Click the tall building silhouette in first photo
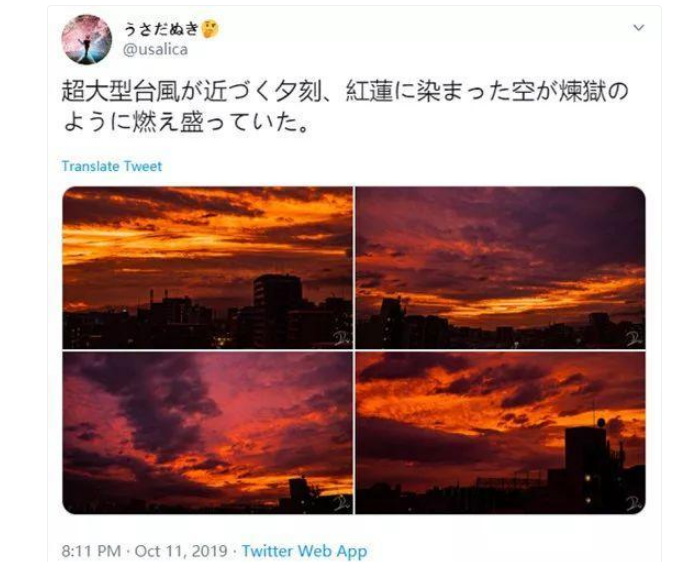The height and width of the screenshot is (562, 689). pos(277,310)
